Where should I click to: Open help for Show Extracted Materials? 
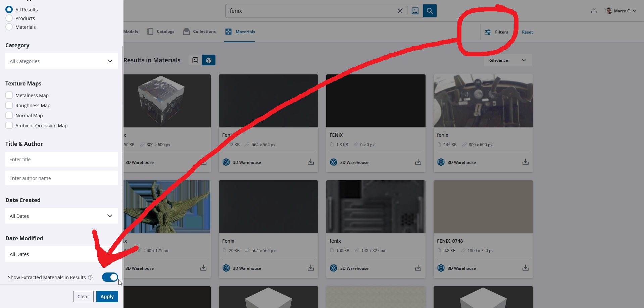[x=90, y=278]
